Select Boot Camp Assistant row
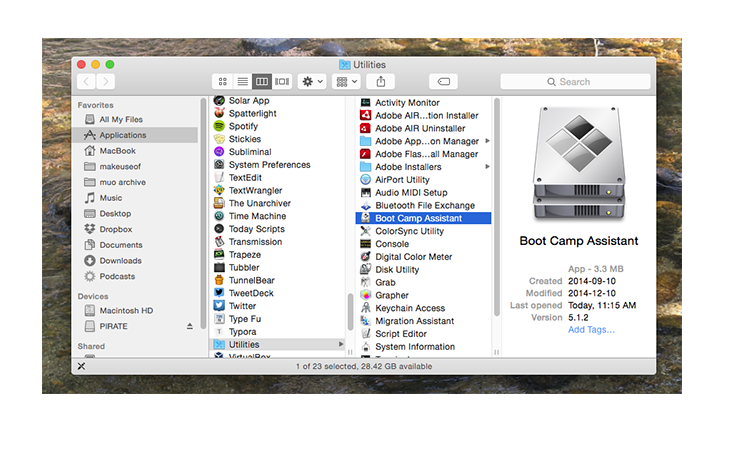The width and height of the screenshot is (746, 451). [x=423, y=218]
